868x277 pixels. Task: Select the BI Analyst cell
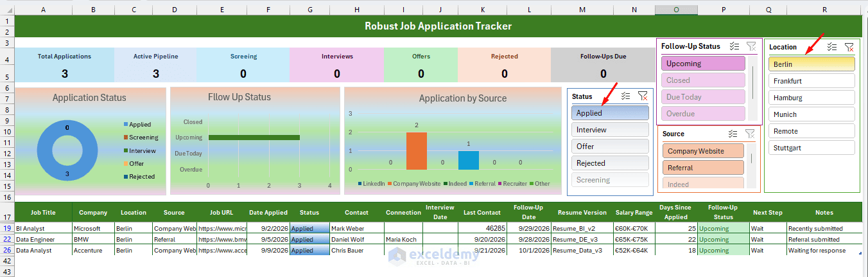point(43,228)
